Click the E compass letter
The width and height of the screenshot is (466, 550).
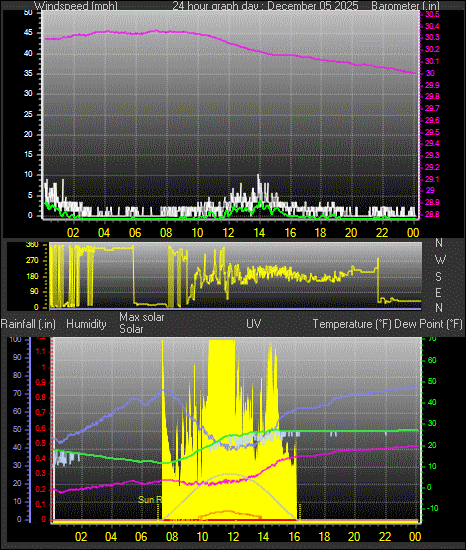438,293
